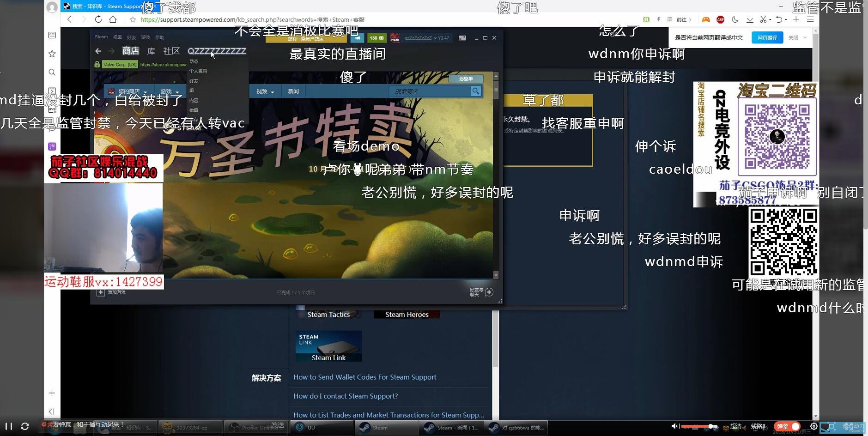The width and height of the screenshot is (868, 436).
Task: Open the 视图 menu in Steam client
Action: click(x=117, y=37)
